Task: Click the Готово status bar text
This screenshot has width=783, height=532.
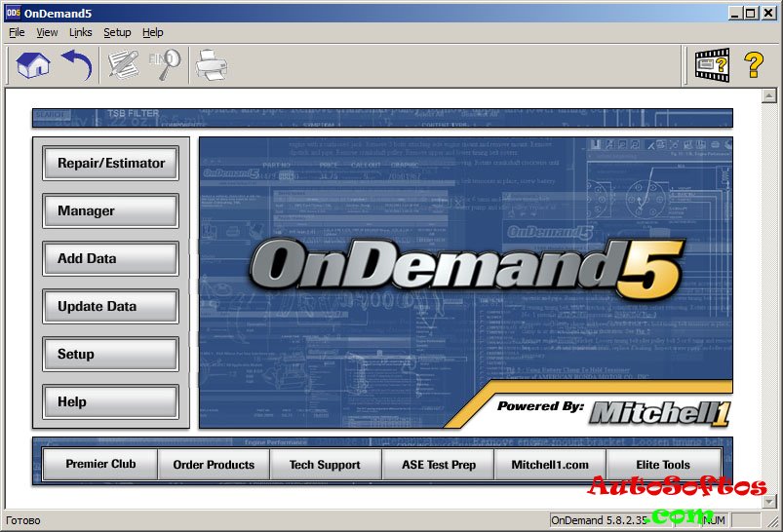Action: click(x=23, y=520)
